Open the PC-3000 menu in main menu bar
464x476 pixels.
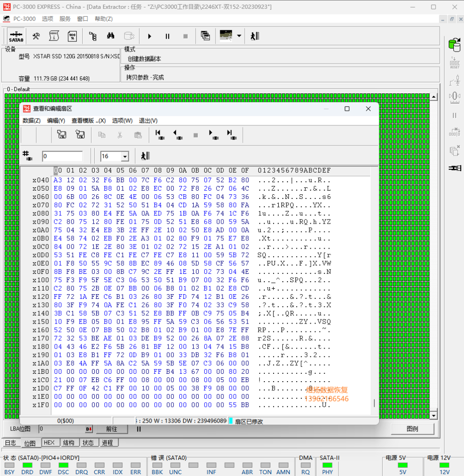25,19
